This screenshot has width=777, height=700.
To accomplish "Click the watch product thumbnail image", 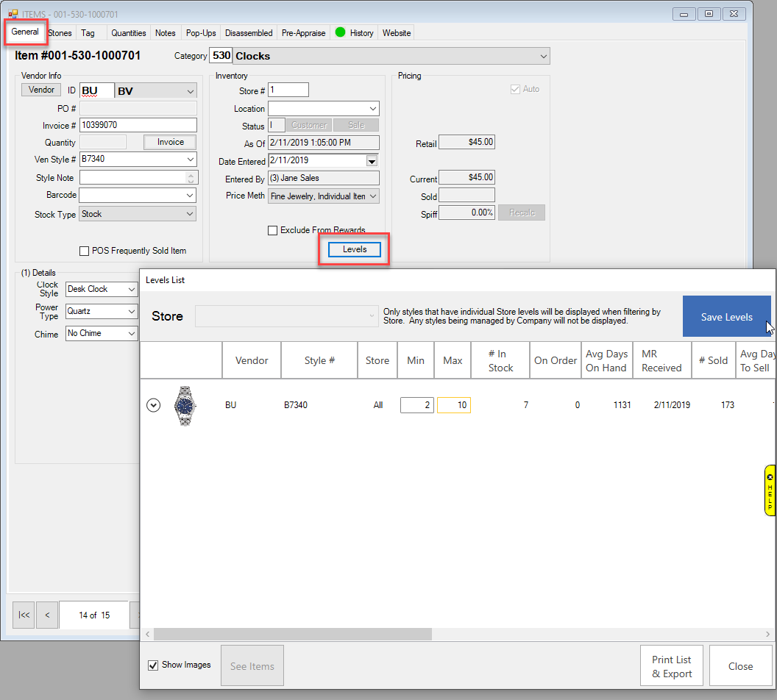I will [185, 405].
